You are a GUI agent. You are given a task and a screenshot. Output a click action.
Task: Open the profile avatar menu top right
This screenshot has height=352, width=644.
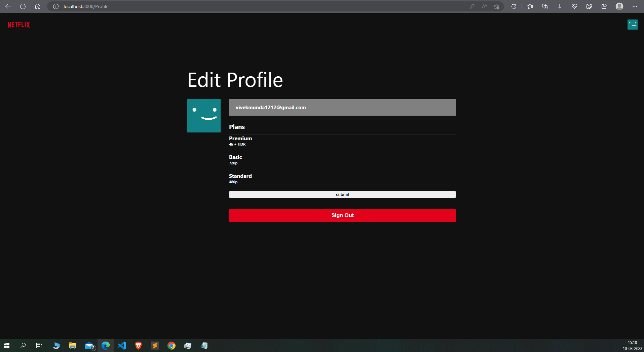coord(632,25)
